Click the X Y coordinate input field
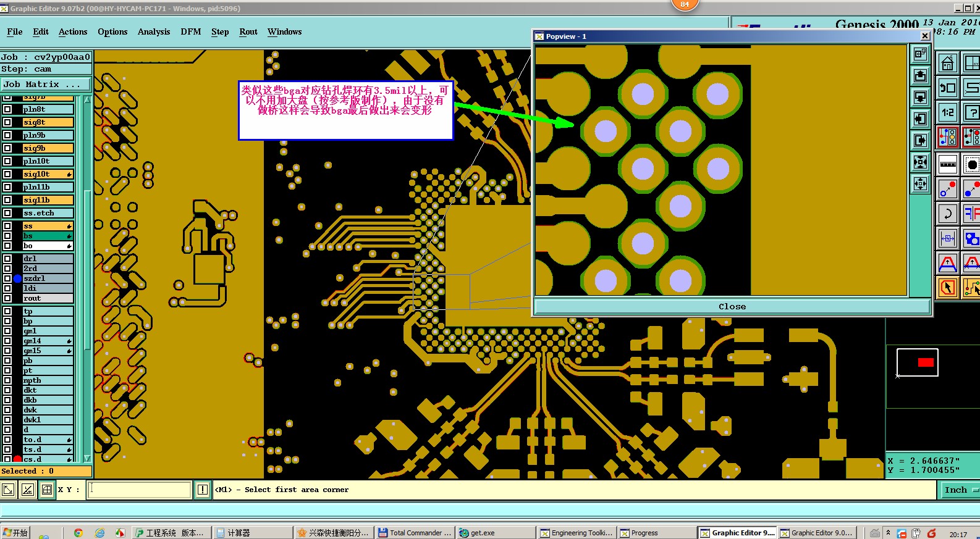The width and height of the screenshot is (980, 539). click(x=140, y=490)
